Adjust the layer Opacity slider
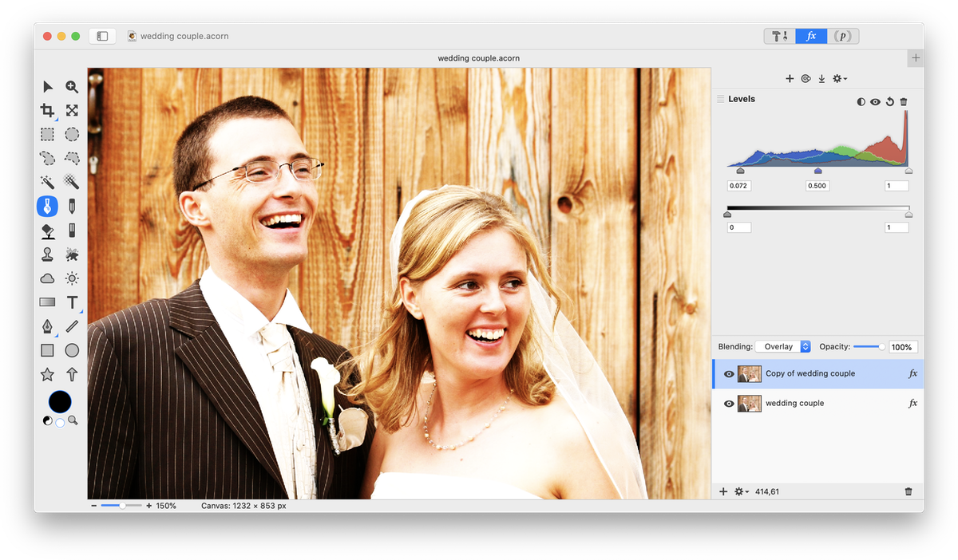 tap(869, 347)
